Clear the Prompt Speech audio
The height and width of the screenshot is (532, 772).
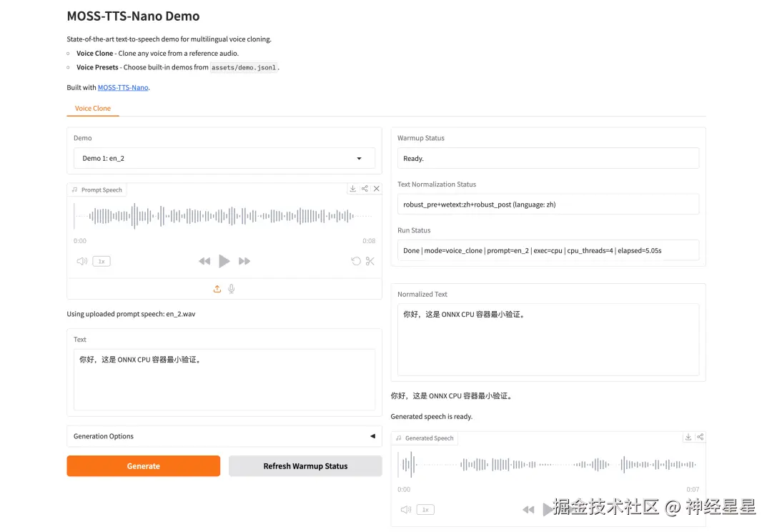point(377,189)
